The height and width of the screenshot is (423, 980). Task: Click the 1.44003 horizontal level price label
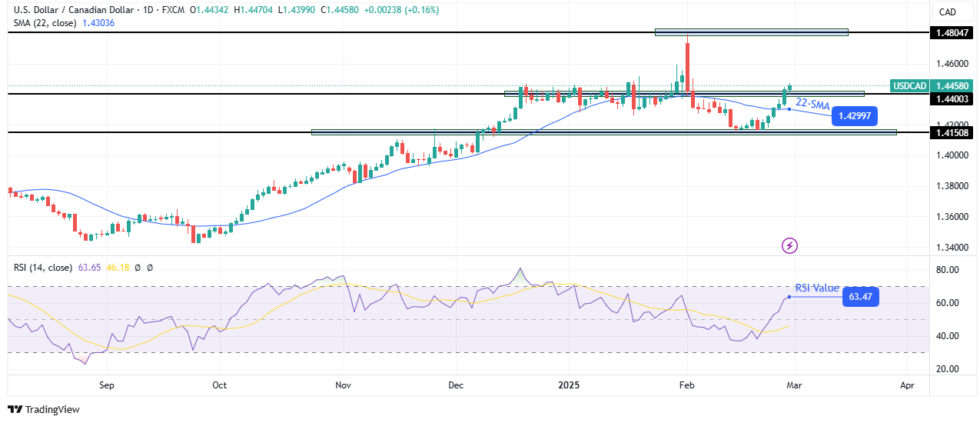coord(951,98)
